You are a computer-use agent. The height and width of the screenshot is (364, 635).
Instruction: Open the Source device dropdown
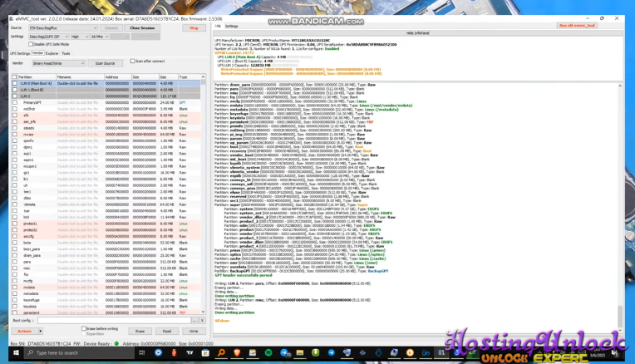(63, 28)
